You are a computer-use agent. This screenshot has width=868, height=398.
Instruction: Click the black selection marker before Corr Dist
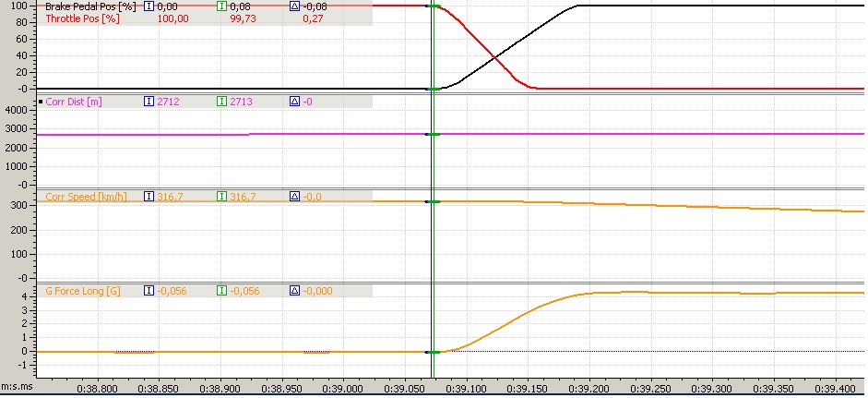click(40, 101)
